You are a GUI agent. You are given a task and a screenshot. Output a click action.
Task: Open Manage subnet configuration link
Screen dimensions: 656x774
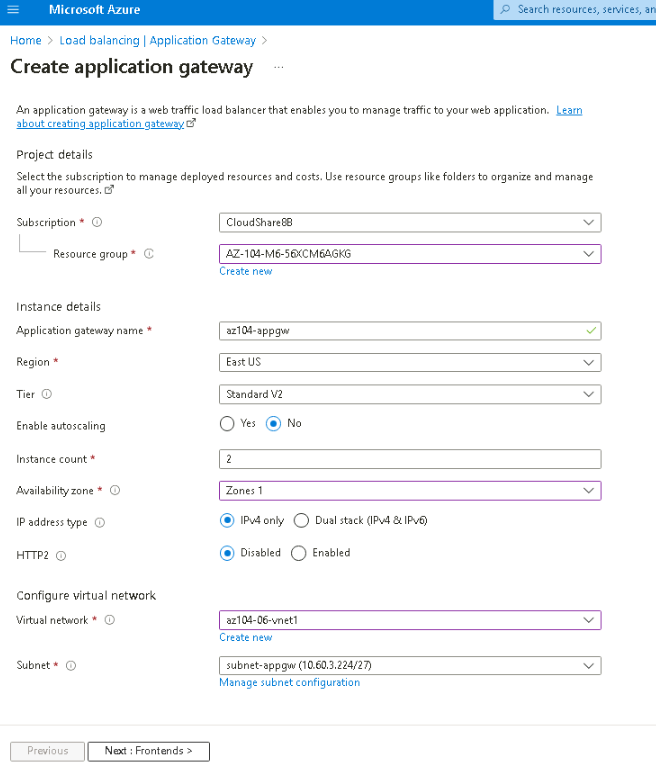point(290,682)
